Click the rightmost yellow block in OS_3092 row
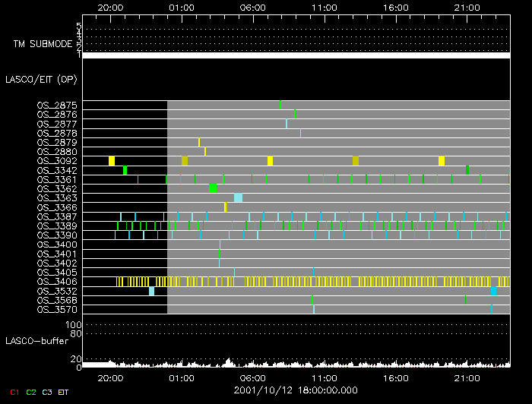532x404 pixels. click(x=442, y=160)
